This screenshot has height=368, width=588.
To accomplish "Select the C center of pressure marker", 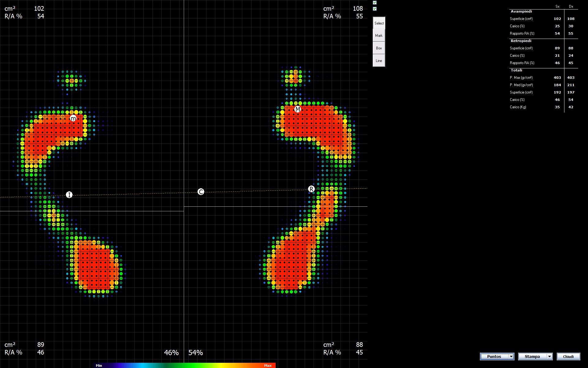I will pos(201,192).
